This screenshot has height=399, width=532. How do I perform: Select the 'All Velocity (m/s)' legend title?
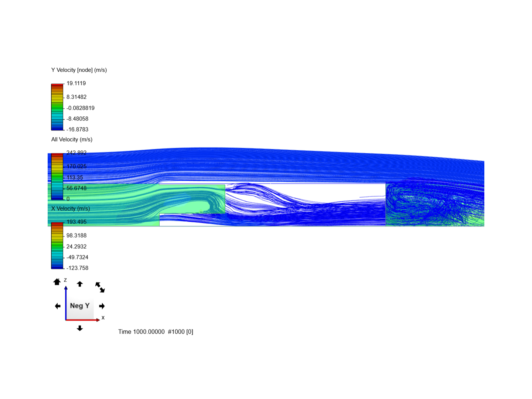pos(72,139)
